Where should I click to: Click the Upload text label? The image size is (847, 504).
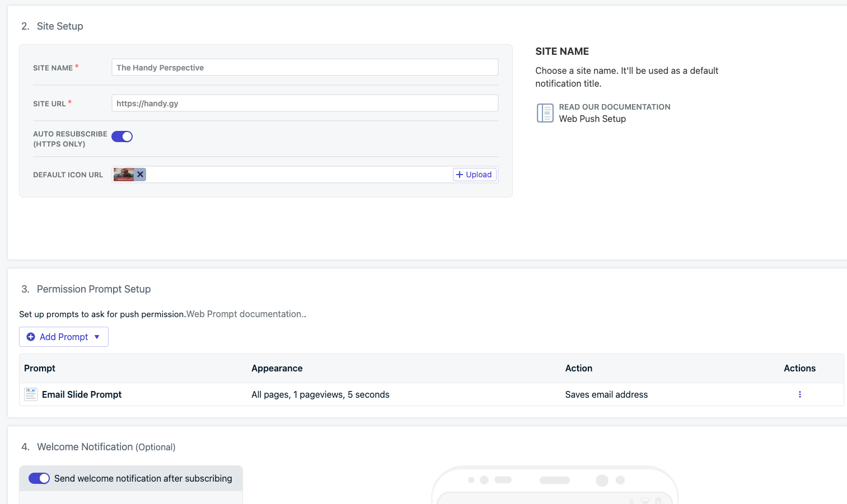point(479,175)
